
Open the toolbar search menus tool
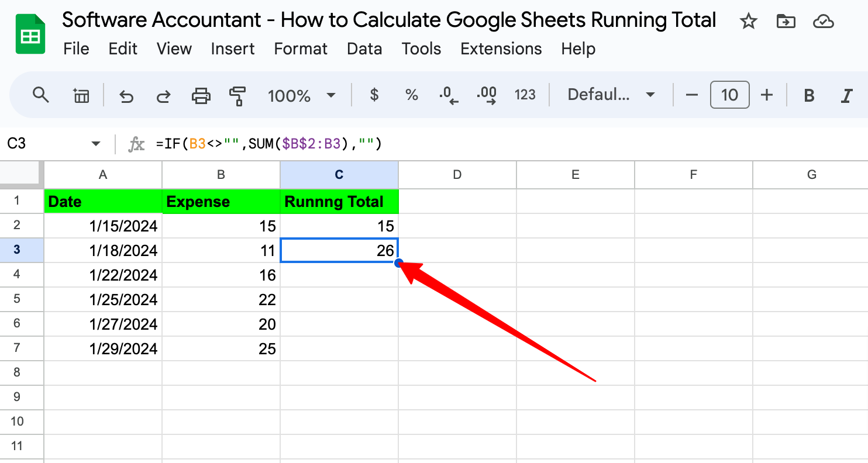[x=40, y=95]
